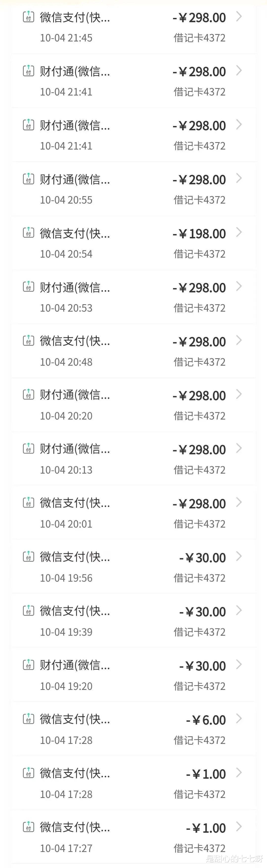Viewport: 267px width, 868px height.
Task: Expand chevron for 10-04 17:27 ¥1.00 entry
Action: pos(239,827)
